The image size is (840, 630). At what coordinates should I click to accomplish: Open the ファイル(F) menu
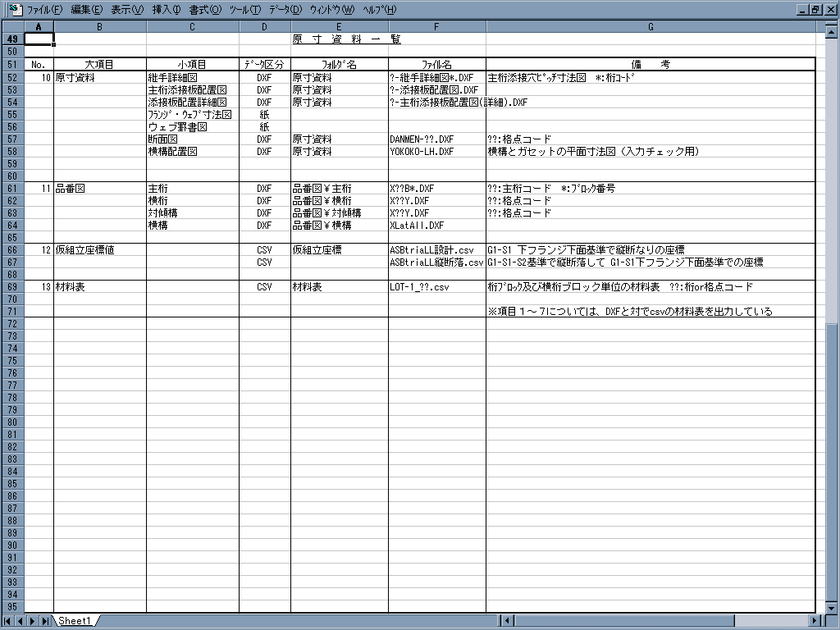tap(43, 10)
